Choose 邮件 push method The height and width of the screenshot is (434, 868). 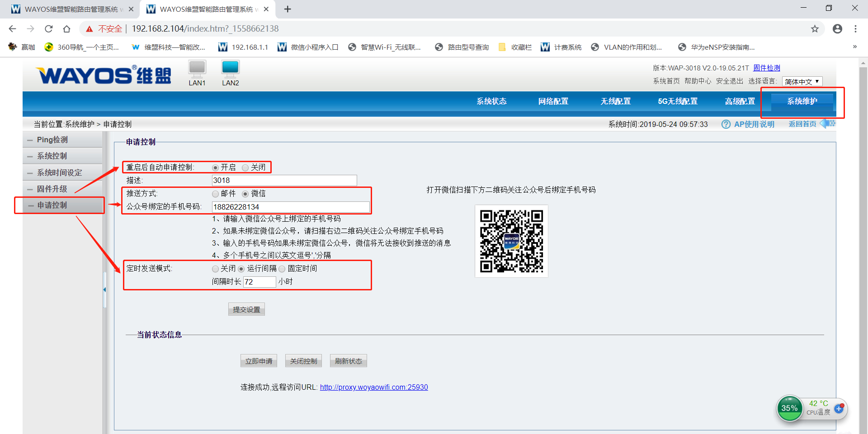point(215,194)
